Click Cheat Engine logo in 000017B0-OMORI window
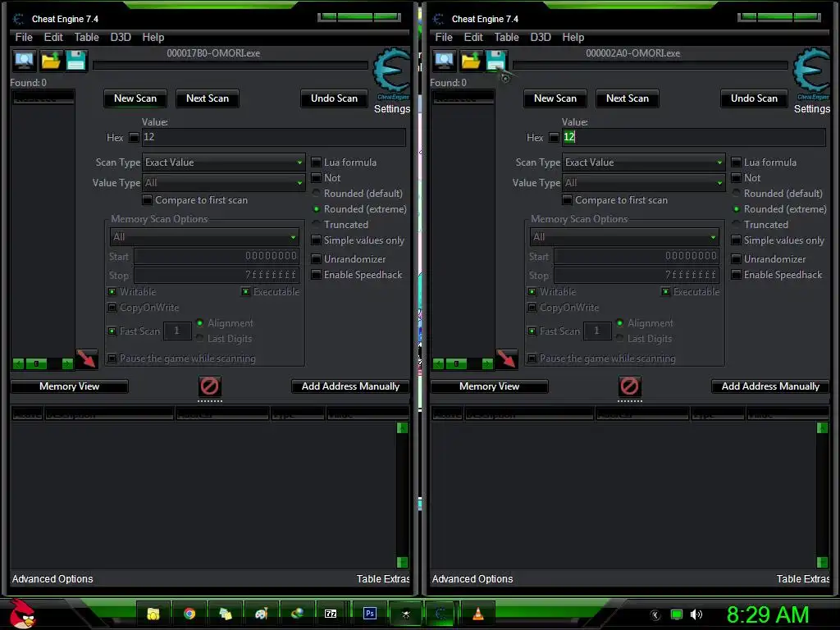 (x=392, y=72)
